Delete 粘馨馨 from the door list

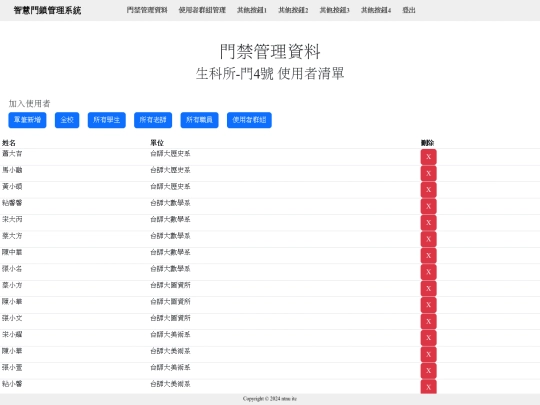click(x=428, y=206)
